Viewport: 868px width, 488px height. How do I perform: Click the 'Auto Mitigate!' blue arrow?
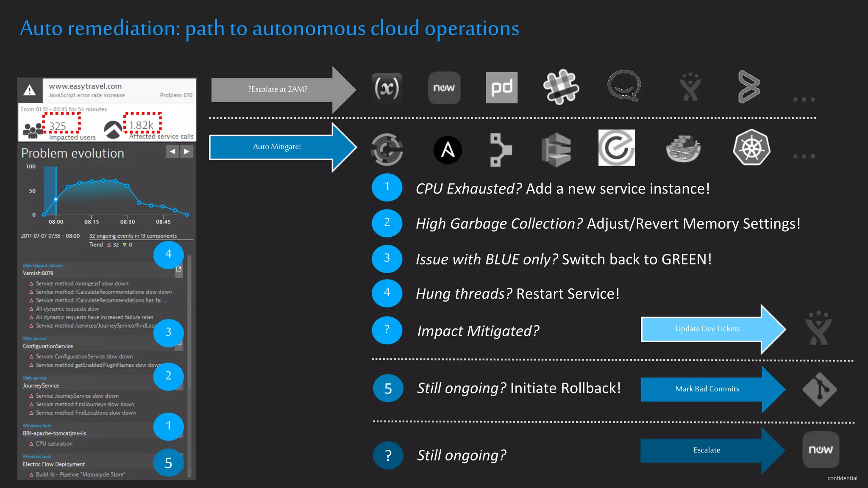[x=283, y=147]
